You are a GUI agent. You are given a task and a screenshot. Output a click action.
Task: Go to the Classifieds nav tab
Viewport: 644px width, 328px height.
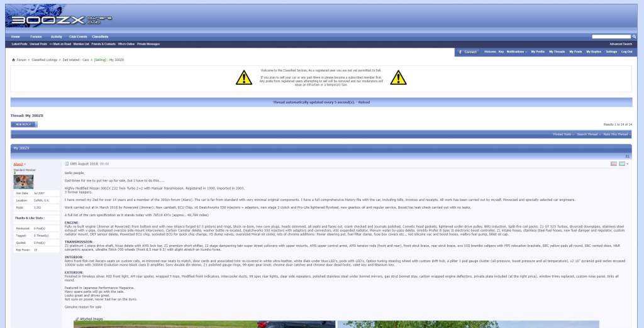(x=100, y=37)
